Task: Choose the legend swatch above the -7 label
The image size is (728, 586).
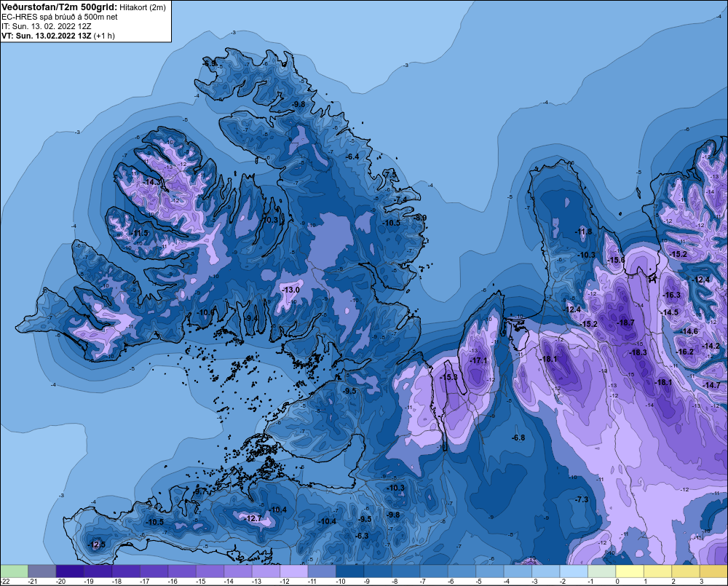Action: point(434,571)
